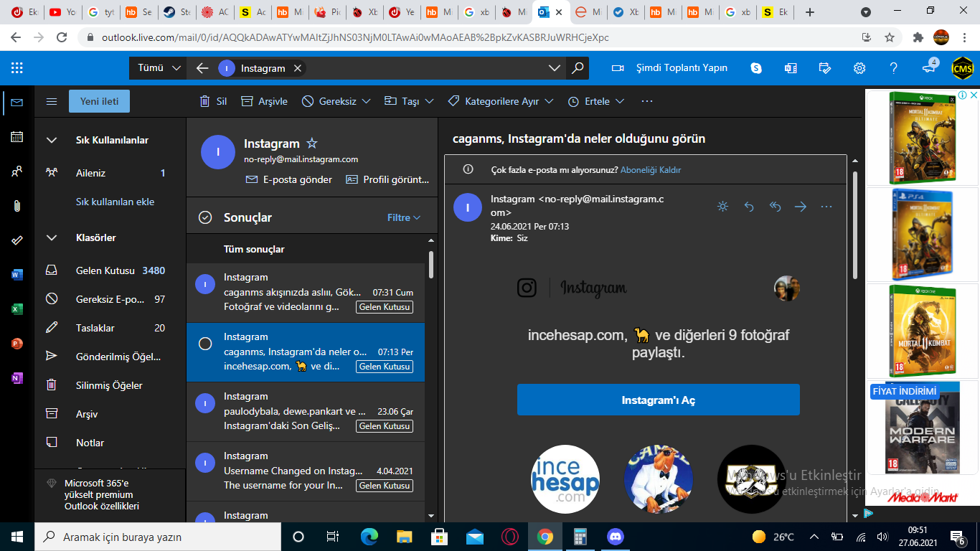Open Gönderilmiş Öğeler folder
Screen dimensions: 980x551
coord(110,357)
